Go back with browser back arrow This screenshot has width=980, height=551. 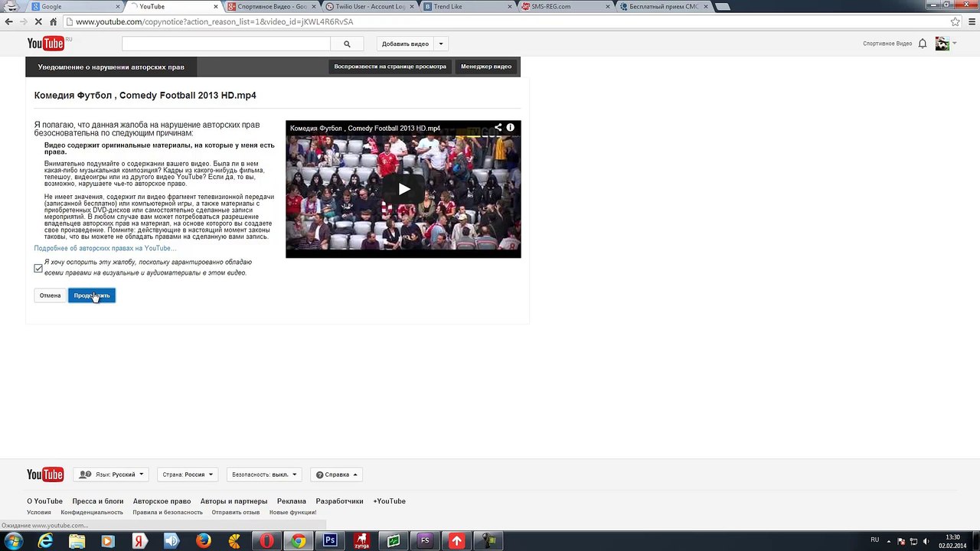(9, 21)
